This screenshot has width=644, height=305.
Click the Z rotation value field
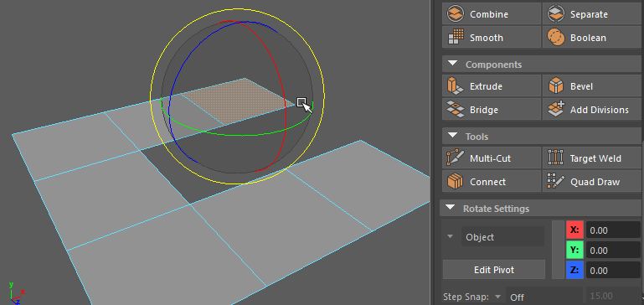click(613, 271)
